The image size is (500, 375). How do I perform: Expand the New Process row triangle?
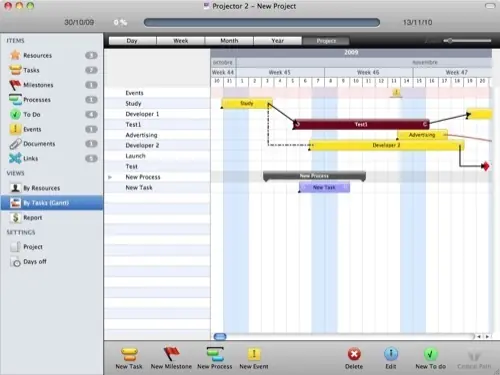tap(110, 177)
